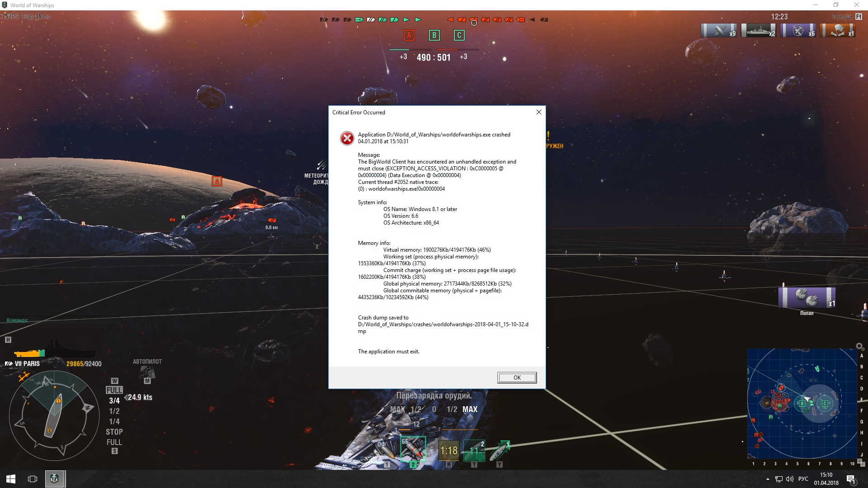The width and height of the screenshot is (868, 488).
Task: Set throttle to FULL ahead
Action: click(x=114, y=390)
